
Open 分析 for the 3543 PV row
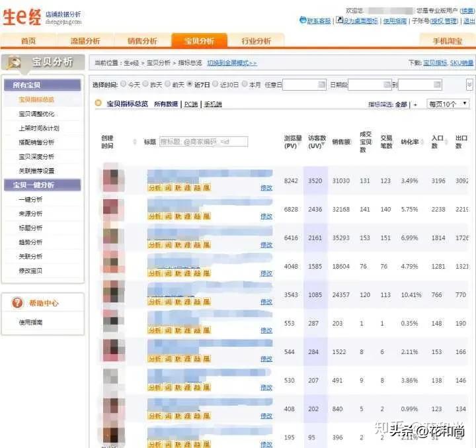click(155, 302)
